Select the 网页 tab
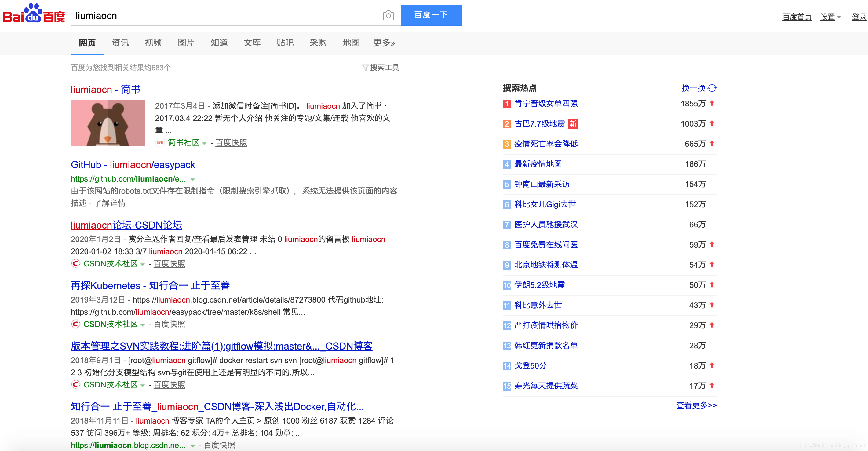 click(x=87, y=43)
